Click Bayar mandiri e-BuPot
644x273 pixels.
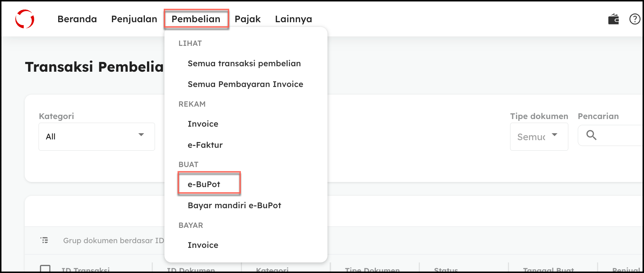pyautogui.click(x=234, y=205)
